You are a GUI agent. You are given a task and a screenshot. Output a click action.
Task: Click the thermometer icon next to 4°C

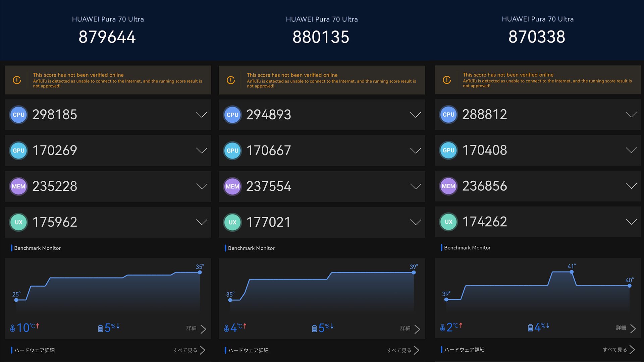point(226,328)
